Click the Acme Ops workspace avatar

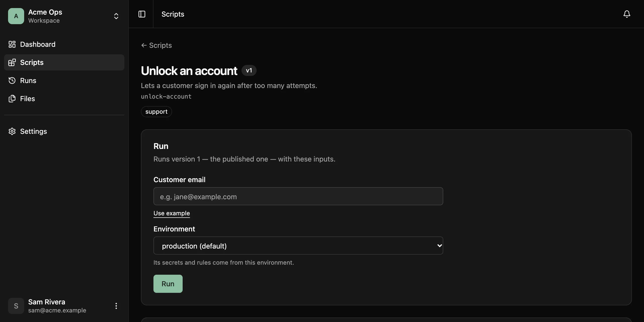[x=16, y=16]
